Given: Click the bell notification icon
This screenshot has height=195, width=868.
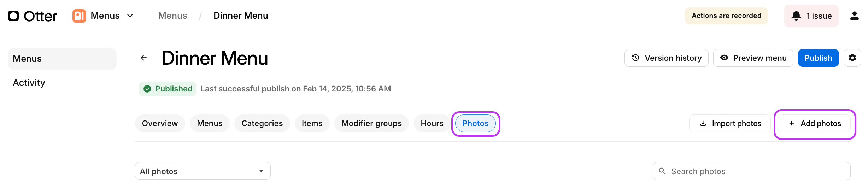Looking at the screenshot, I should click(796, 16).
